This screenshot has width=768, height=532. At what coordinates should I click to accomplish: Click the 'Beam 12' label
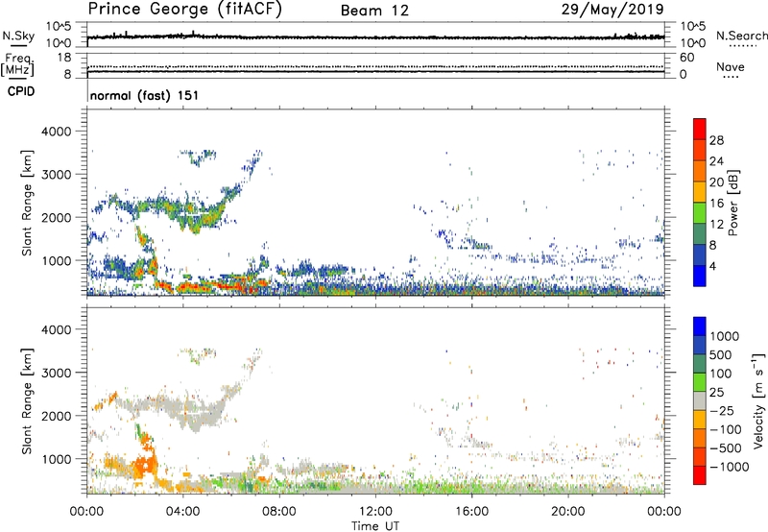tap(374, 11)
